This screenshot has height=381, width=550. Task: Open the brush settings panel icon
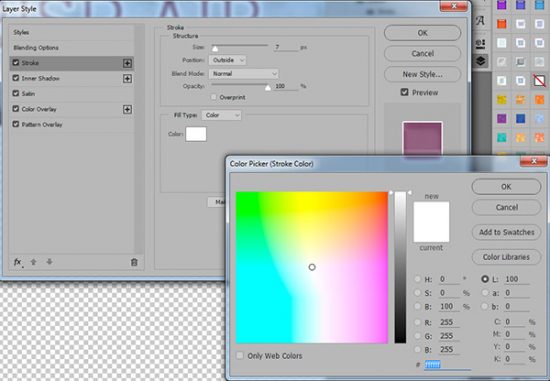(x=480, y=44)
